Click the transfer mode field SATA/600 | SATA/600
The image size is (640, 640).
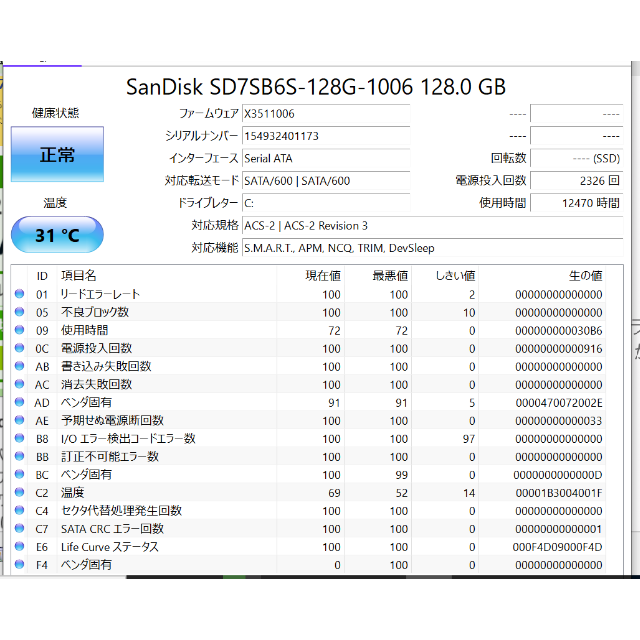pyautogui.click(x=326, y=181)
